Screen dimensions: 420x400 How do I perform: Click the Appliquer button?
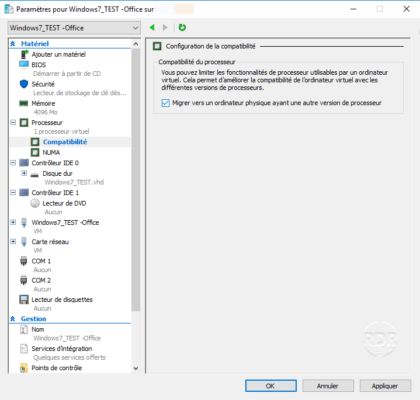385,386
